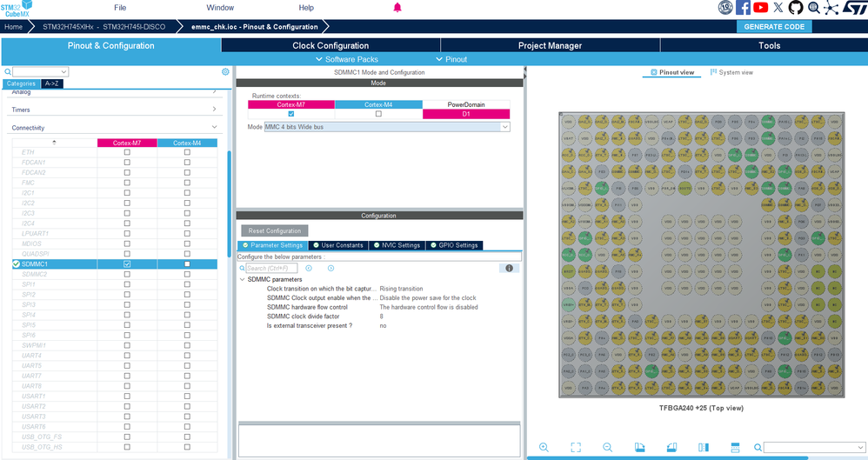This screenshot has height=460, width=868.
Task: Open the Facebook link icon
Action: click(x=743, y=7)
